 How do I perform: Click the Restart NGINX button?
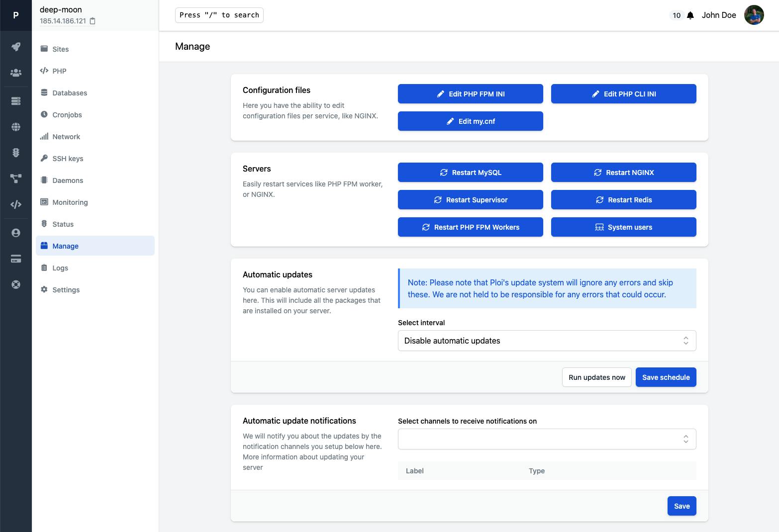[624, 173]
